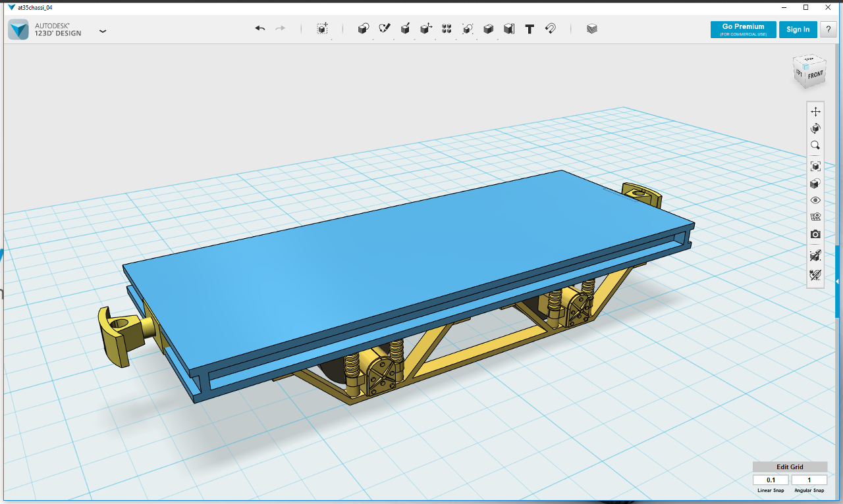Viewport: 843px width, 504px height.
Task: Select the Zoom magnifier tool
Action: coord(815,145)
